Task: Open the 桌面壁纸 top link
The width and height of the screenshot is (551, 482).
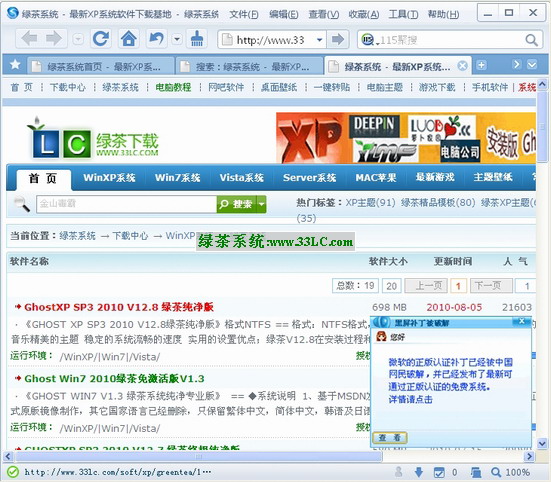Action: point(279,87)
